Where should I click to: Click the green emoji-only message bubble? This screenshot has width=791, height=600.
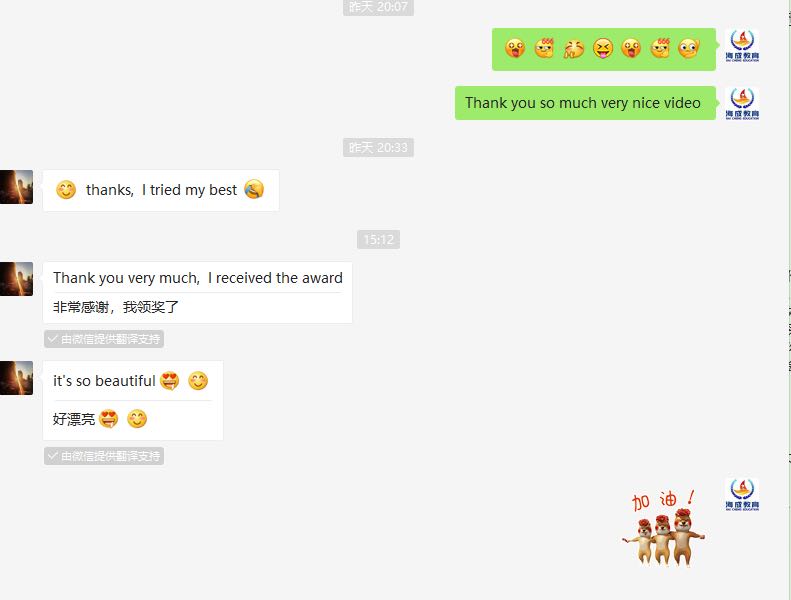point(604,49)
